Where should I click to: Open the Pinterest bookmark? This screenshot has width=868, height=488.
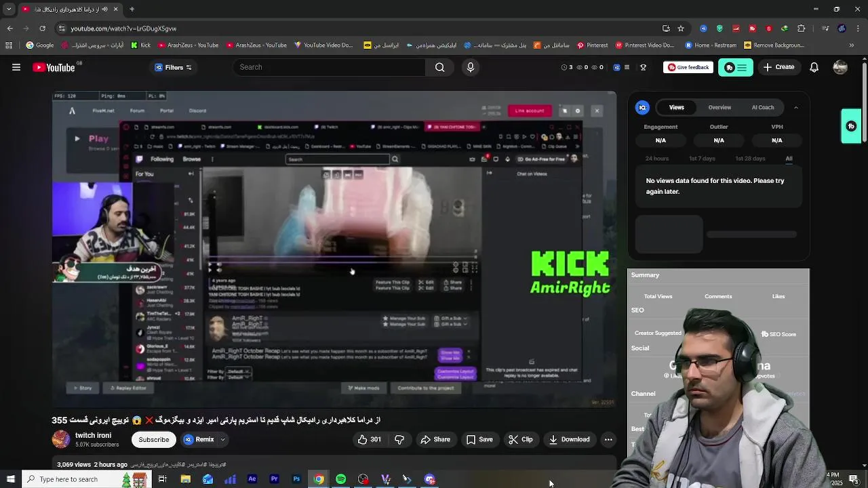tap(592, 45)
